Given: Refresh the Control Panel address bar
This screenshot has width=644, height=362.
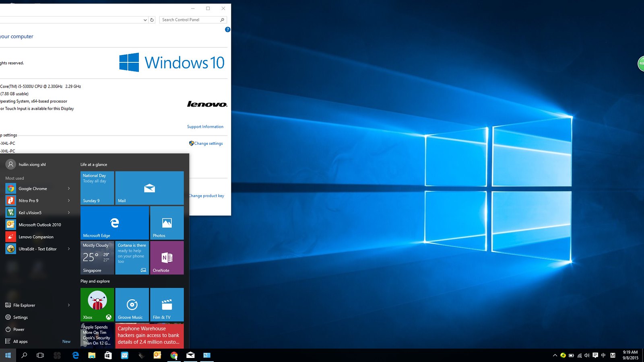Looking at the screenshot, I should pos(152,20).
